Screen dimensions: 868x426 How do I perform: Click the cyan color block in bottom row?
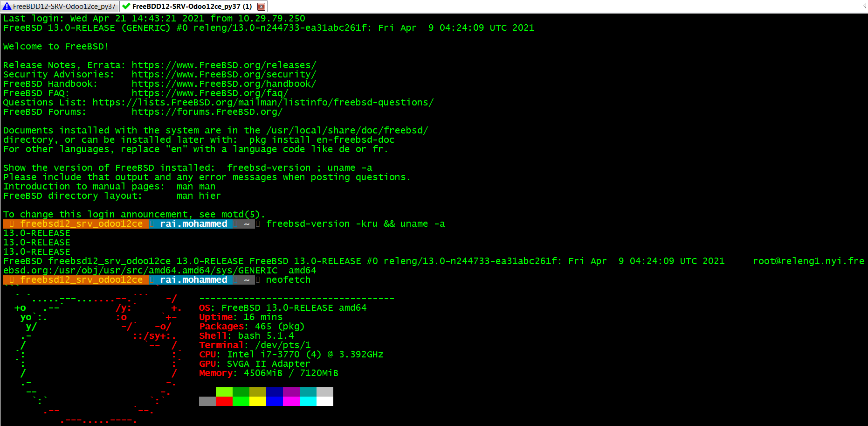[308, 401]
